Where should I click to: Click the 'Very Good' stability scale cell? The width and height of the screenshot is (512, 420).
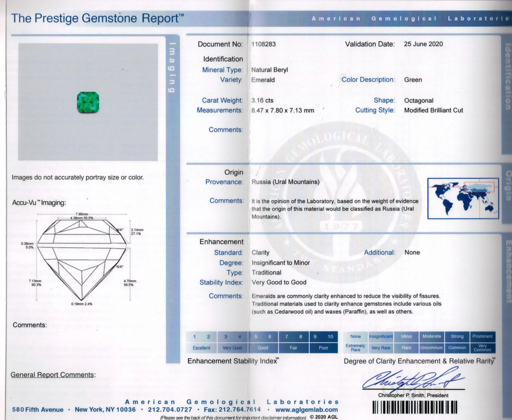232,348
